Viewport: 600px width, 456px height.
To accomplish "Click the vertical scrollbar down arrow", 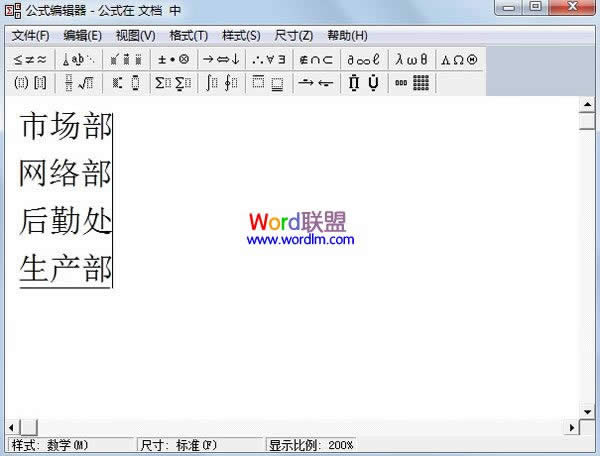I will click(587, 411).
